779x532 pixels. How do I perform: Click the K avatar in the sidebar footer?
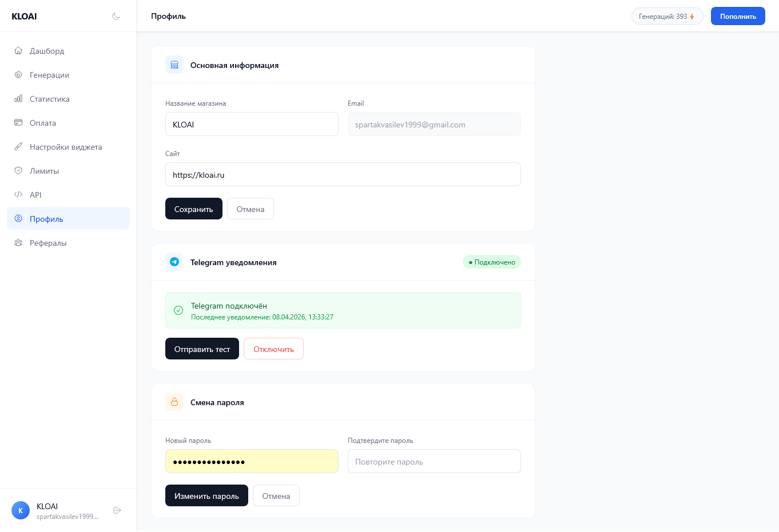click(x=21, y=510)
